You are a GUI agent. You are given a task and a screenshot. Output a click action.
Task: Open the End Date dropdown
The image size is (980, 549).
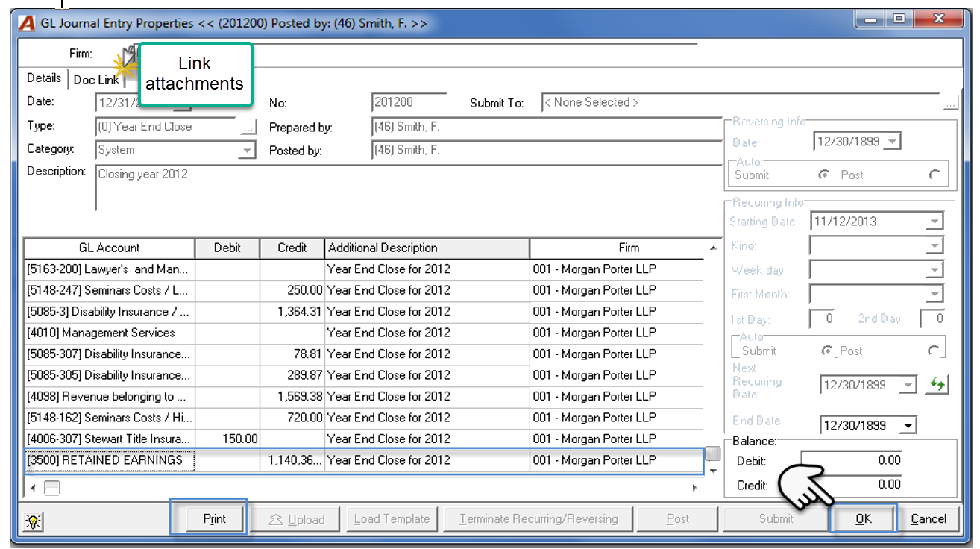(x=908, y=426)
